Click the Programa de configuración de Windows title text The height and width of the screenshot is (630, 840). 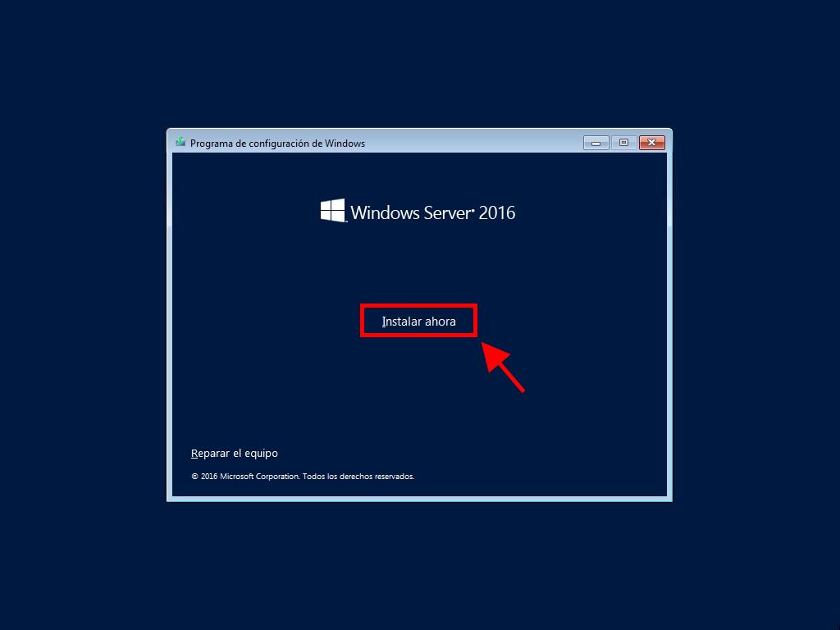[277, 144]
